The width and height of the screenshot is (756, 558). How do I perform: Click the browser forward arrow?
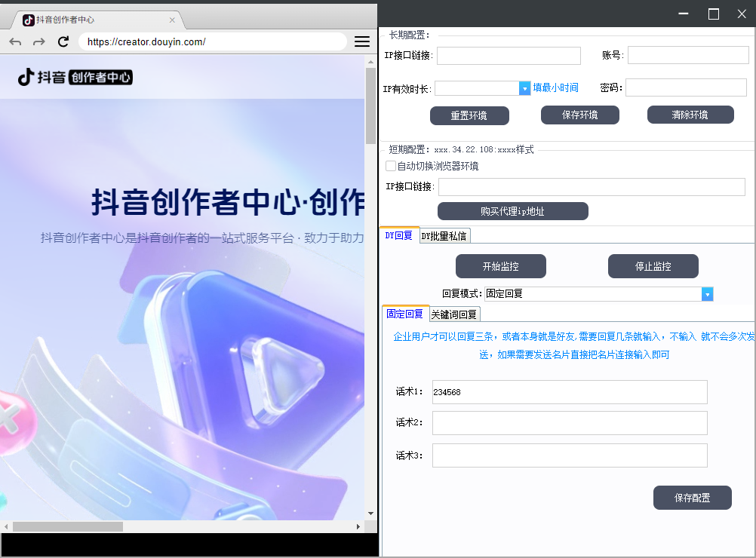[x=38, y=41]
